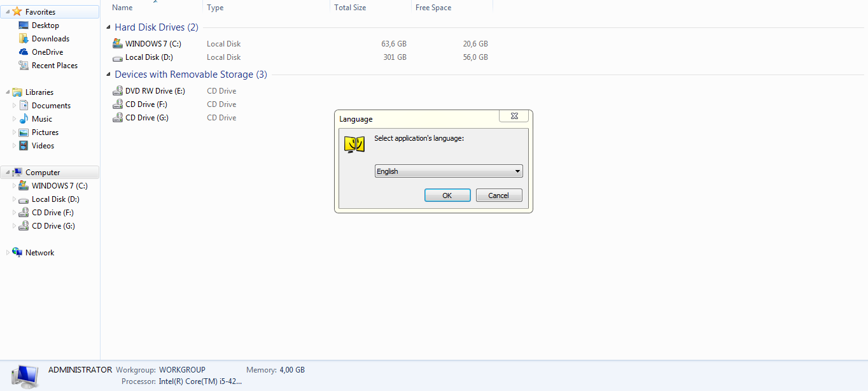
Task: Select the Desktop favorite
Action: pyautogui.click(x=45, y=25)
